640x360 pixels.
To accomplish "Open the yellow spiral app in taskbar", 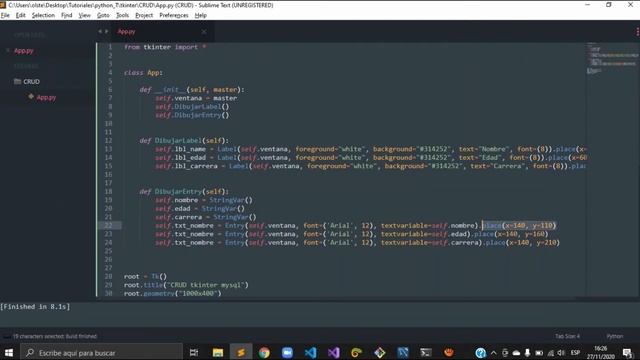I will (356, 352).
